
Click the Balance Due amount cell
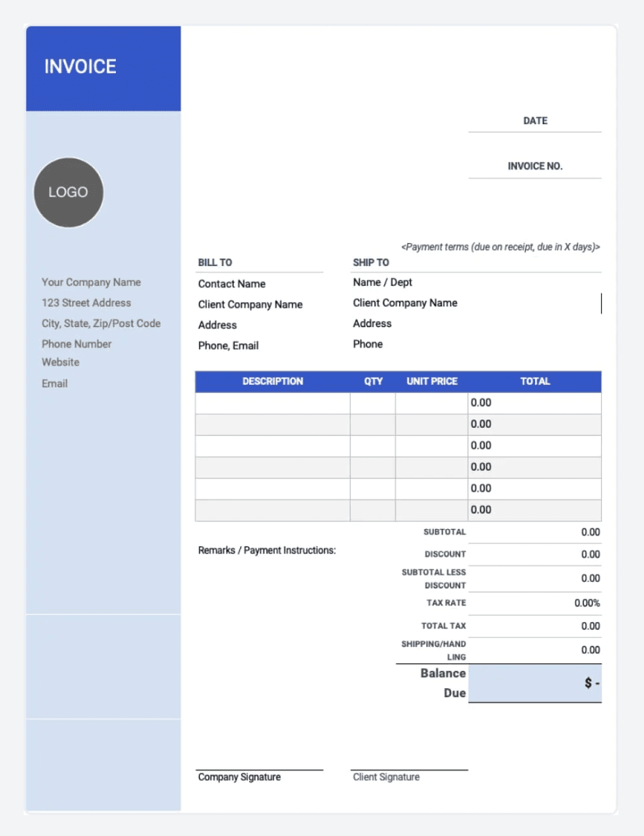(x=535, y=683)
